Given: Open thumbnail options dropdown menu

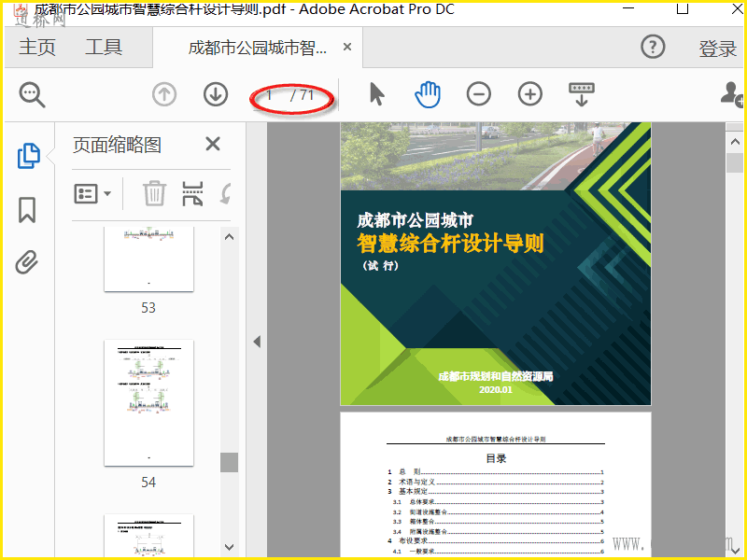Looking at the screenshot, I should tap(92, 194).
